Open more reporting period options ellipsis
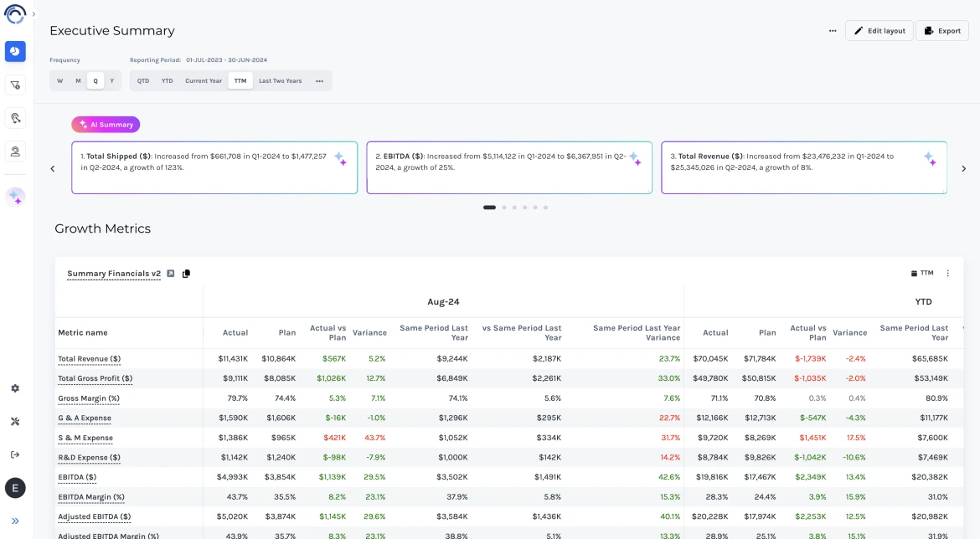This screenshot has width=980, height=539. pos(319,81)
